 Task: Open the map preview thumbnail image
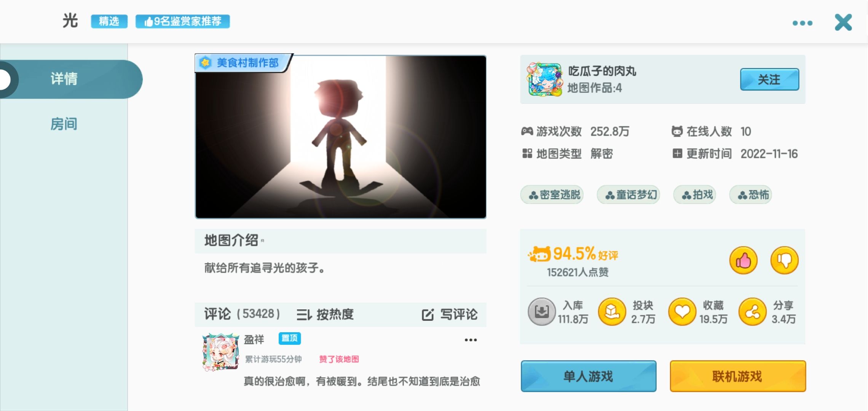pyautogui.click(x=341, y=137)
